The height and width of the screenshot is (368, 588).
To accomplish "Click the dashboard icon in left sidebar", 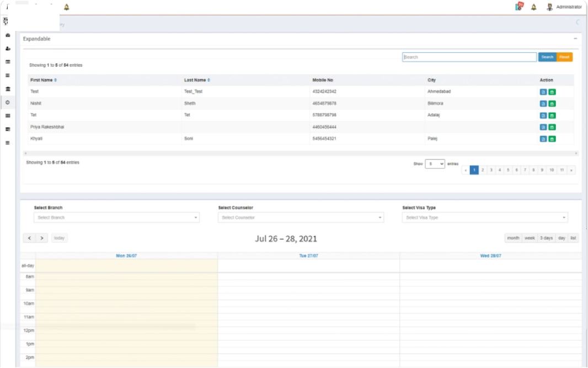I will (x=8, y=35).
